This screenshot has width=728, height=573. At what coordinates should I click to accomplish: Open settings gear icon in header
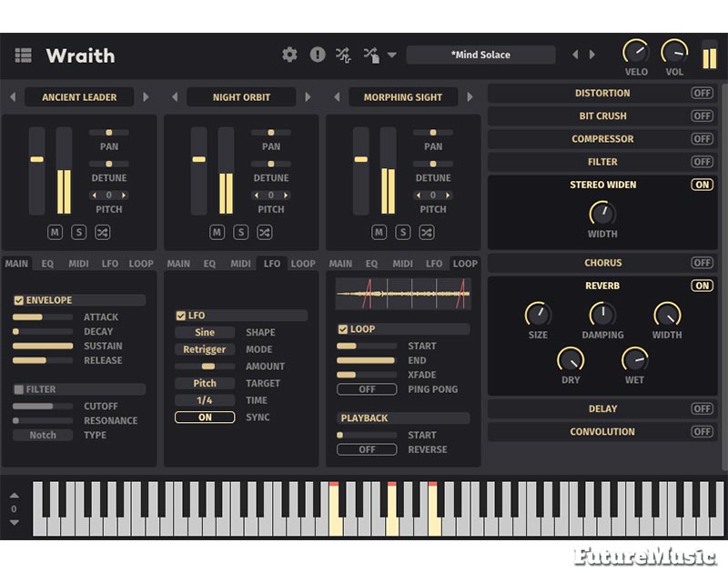click(x=289, y=55)
